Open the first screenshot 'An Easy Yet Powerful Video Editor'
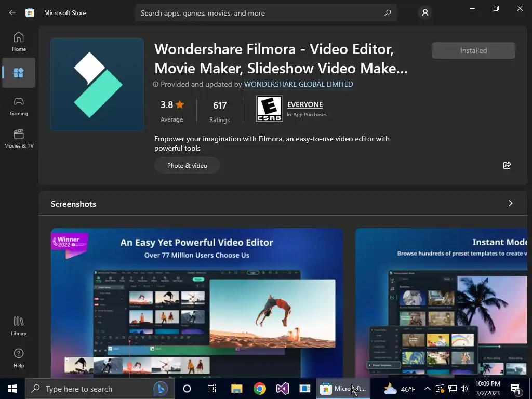The image size is (532, 399). coord(197,303)
